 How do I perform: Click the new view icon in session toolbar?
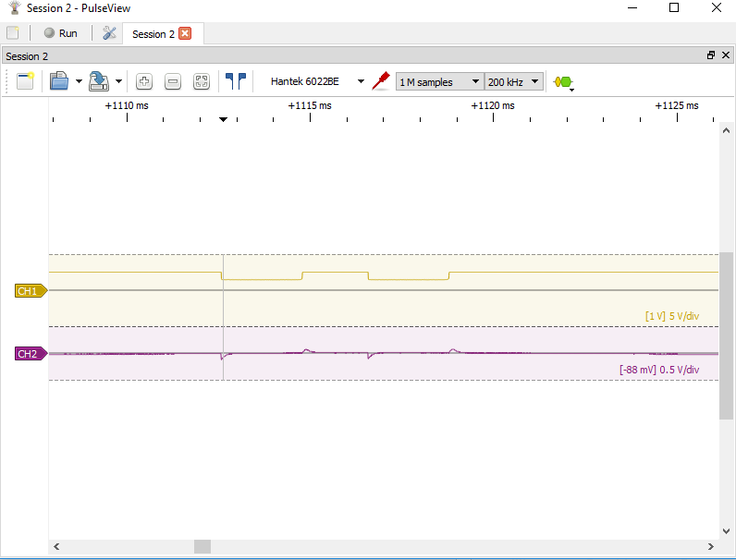pos(25,81)
